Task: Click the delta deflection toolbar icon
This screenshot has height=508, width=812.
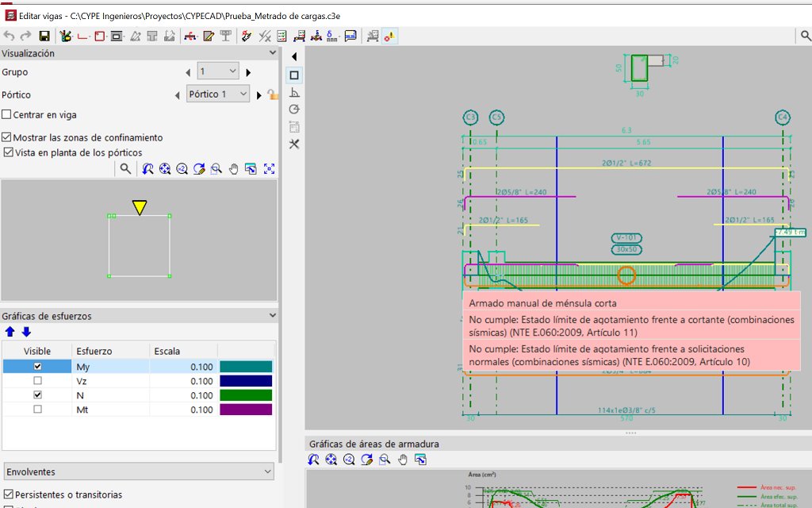Action: coord(332,36)
